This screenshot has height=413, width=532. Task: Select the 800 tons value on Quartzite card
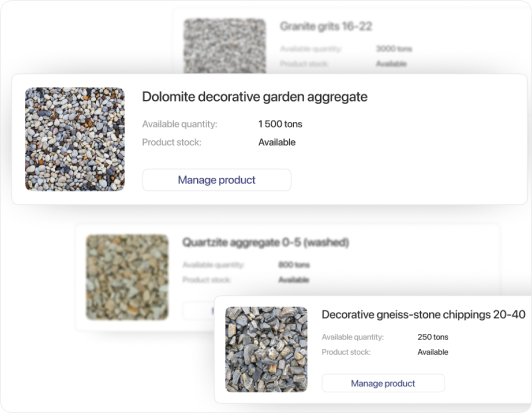coord(294,265)
